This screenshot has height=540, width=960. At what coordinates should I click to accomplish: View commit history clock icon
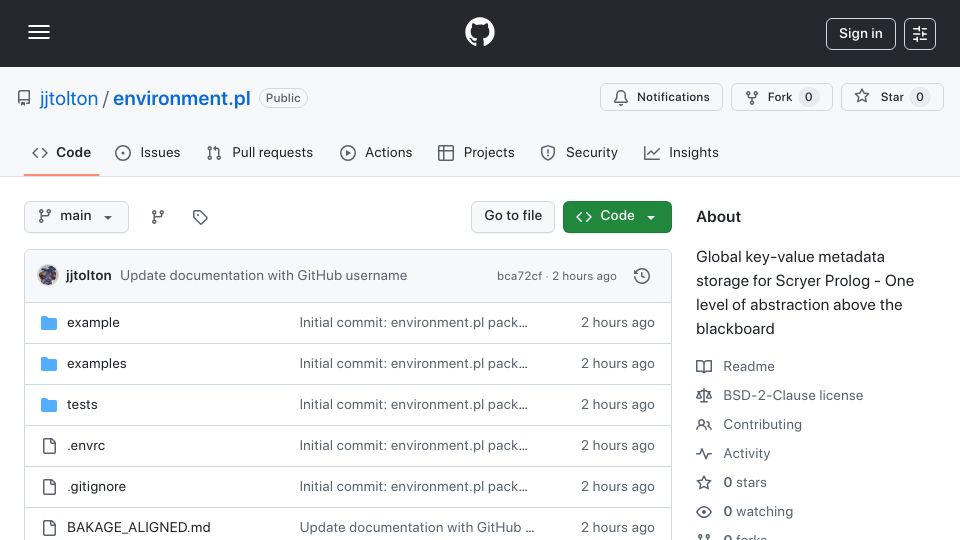[x=642, y=276]
